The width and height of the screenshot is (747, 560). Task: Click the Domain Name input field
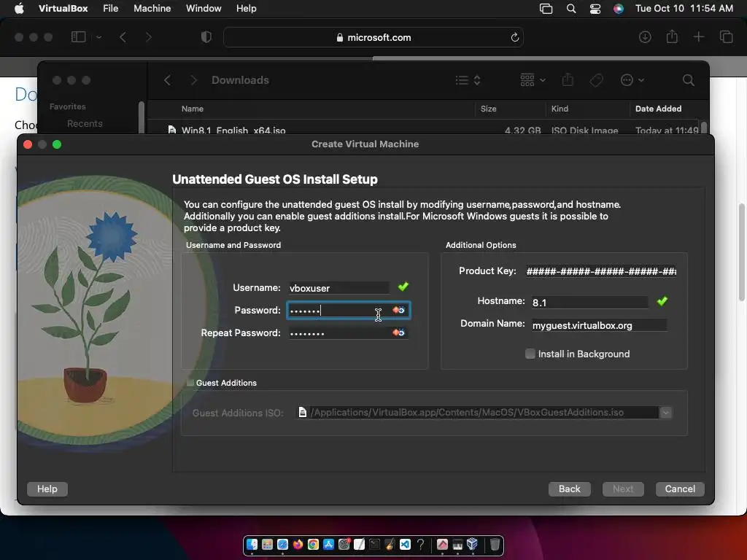600,324
